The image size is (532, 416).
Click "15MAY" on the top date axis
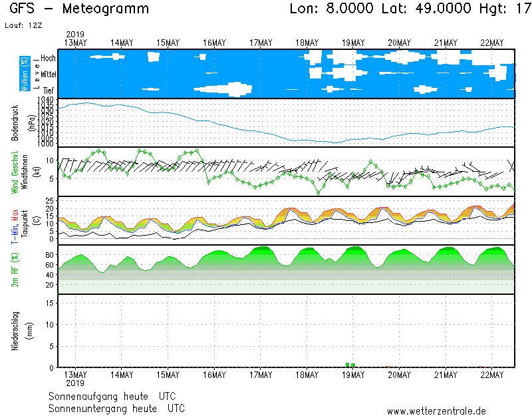click(168, 43)
